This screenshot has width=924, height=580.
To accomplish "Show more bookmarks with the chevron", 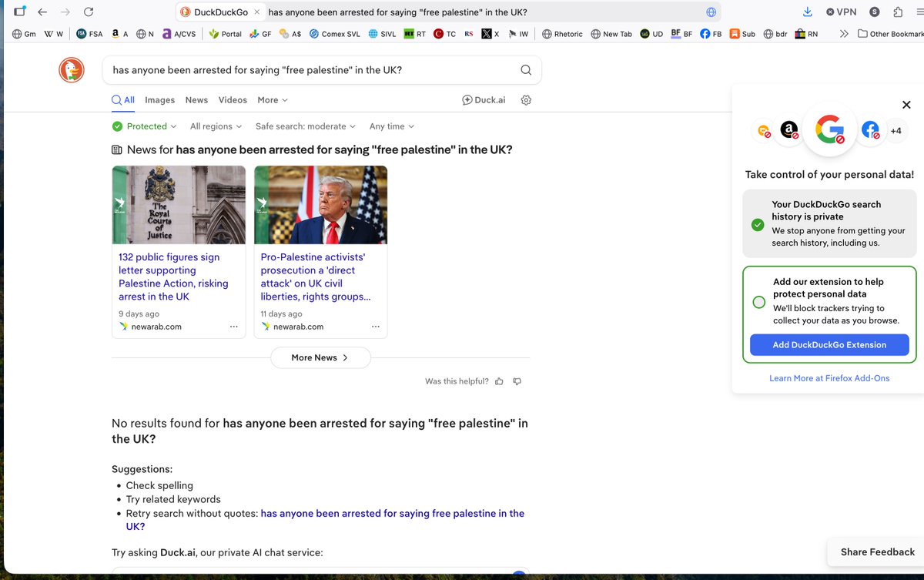I will click(844, 34).
